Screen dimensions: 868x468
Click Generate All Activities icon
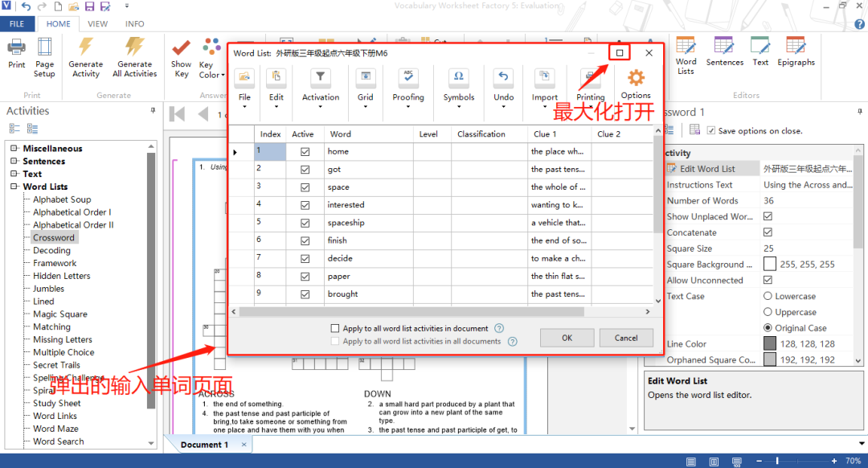coord(134,47)
